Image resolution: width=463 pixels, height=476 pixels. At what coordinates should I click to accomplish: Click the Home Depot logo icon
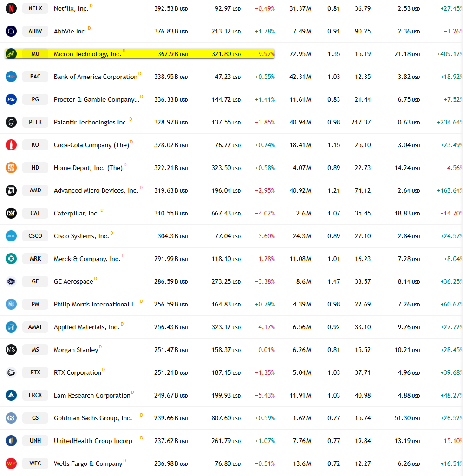pos(11,168)
